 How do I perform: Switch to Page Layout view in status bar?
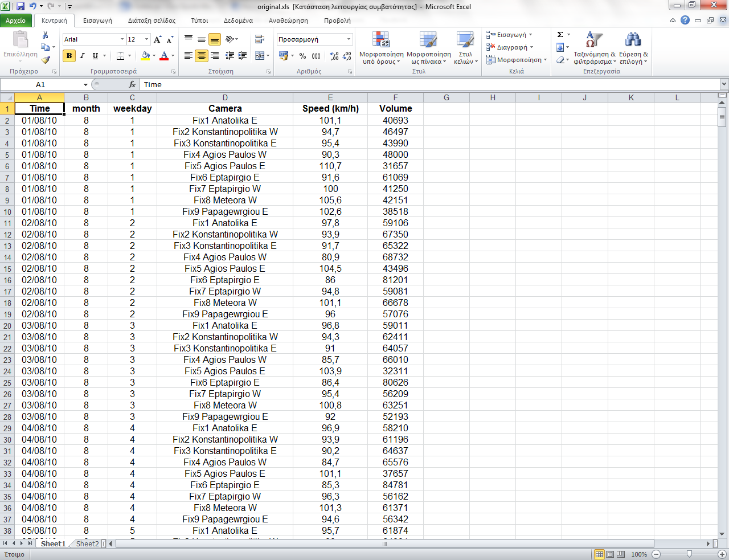point(610,554)
